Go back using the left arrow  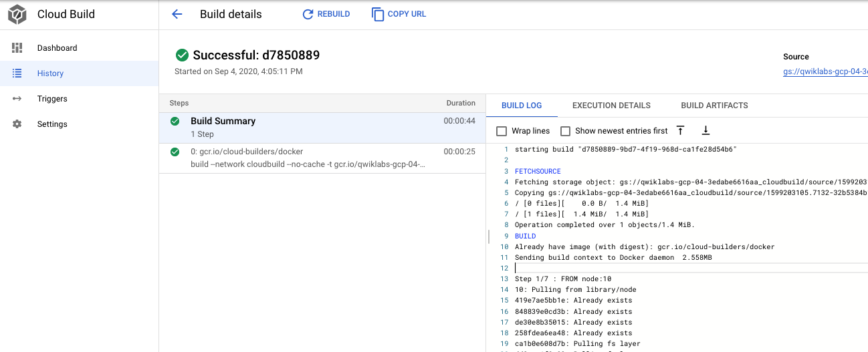(x=177, y=14)
